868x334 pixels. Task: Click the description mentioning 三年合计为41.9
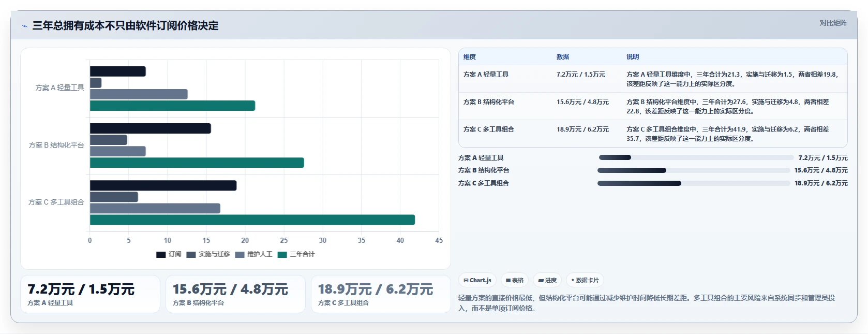click(x=728, y=134)
